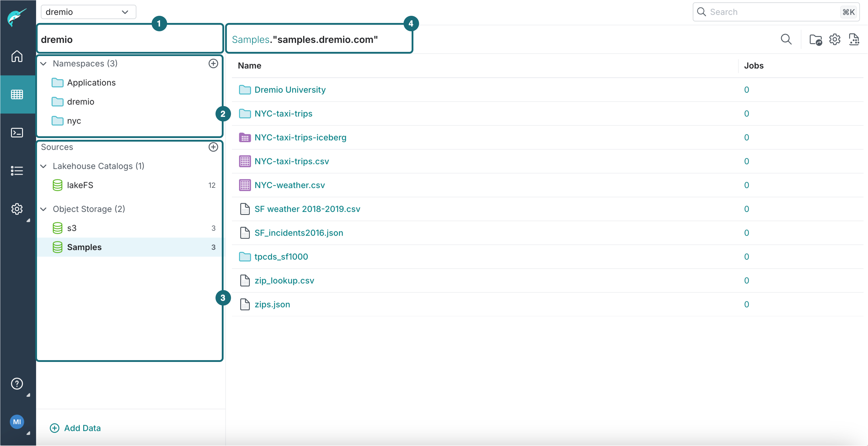868x446 pixels.
Task: Open the Dremio University folder
Action: point(290,89)
